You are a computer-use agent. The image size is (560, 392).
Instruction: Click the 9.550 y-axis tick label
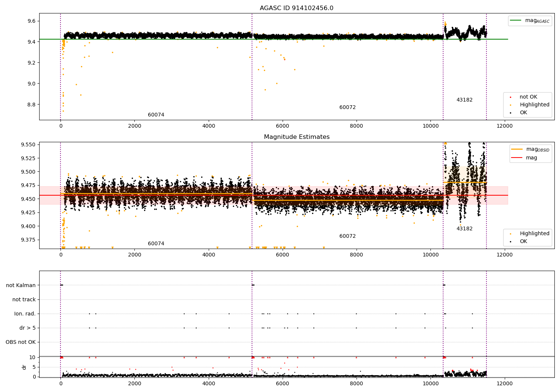pyautogui.click(x=28, y=144)
